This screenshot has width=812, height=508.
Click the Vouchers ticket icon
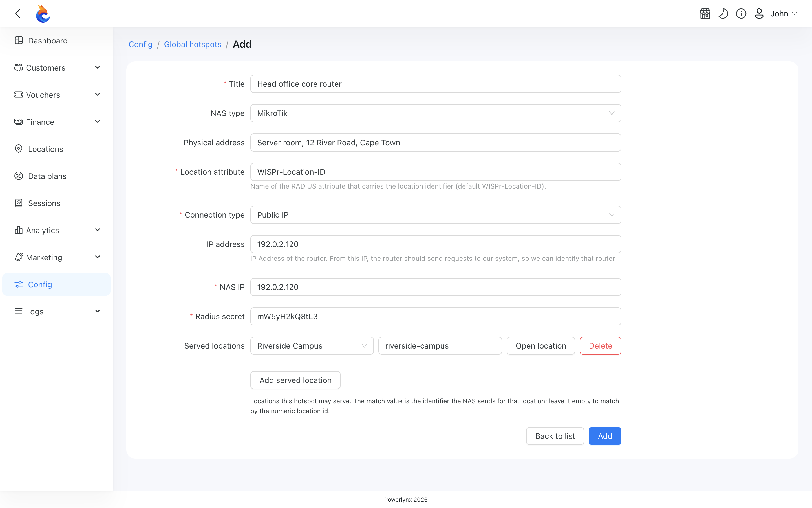18,95
